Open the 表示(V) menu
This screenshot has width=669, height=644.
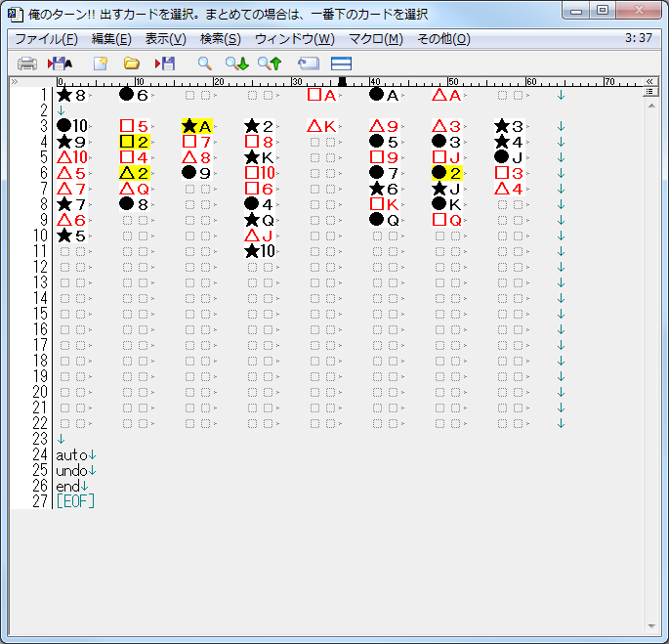tap(166, 39)
